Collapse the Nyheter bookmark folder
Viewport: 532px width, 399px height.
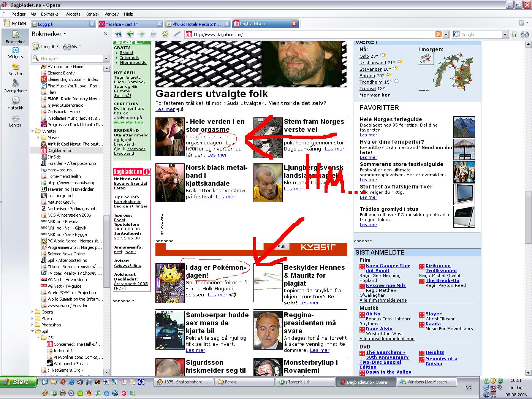coord(33,131)
